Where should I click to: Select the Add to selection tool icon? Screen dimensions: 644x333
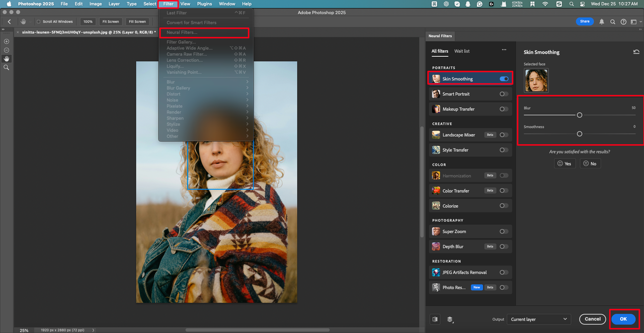pyautogui.click(x=7, y=41)
